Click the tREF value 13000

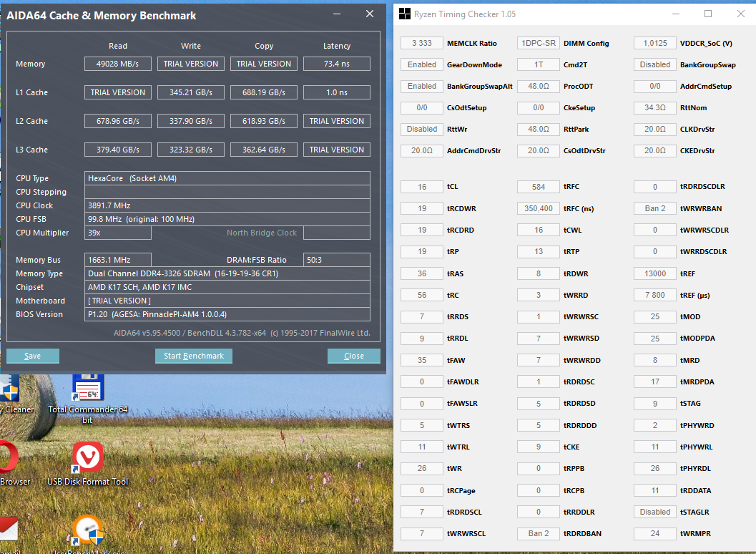click(x=655, y=273)
